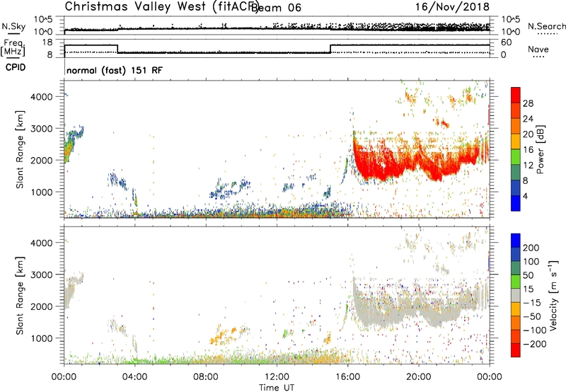Click the 'Beam 06' label in the title
This screenshot has height=392, width=566.
pyautogui.click(x=276, y=8)
